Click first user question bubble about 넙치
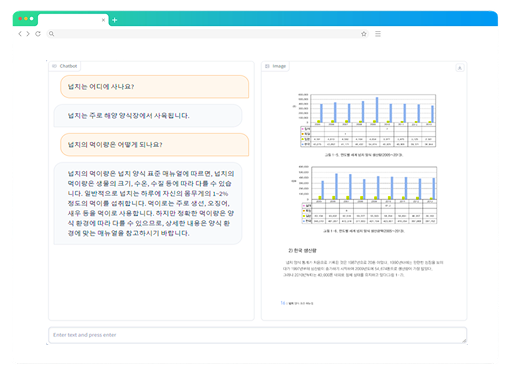Screen dimensions: 514x380 (155, 87)
